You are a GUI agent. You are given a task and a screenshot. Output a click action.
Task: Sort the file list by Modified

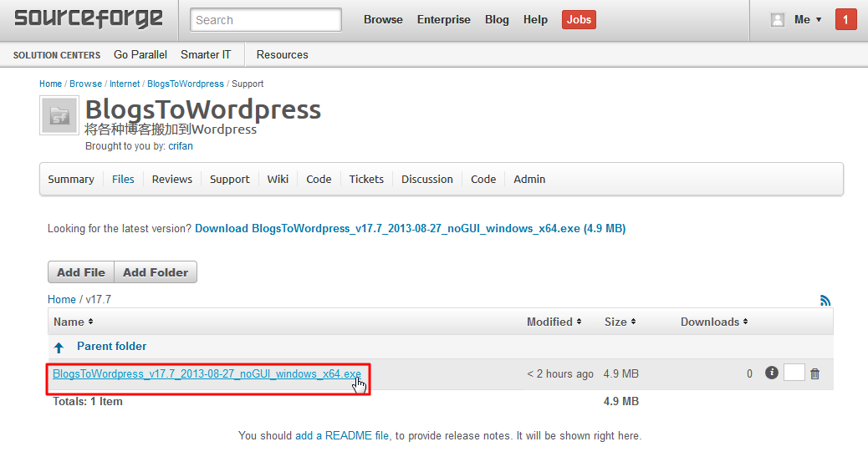554,322
